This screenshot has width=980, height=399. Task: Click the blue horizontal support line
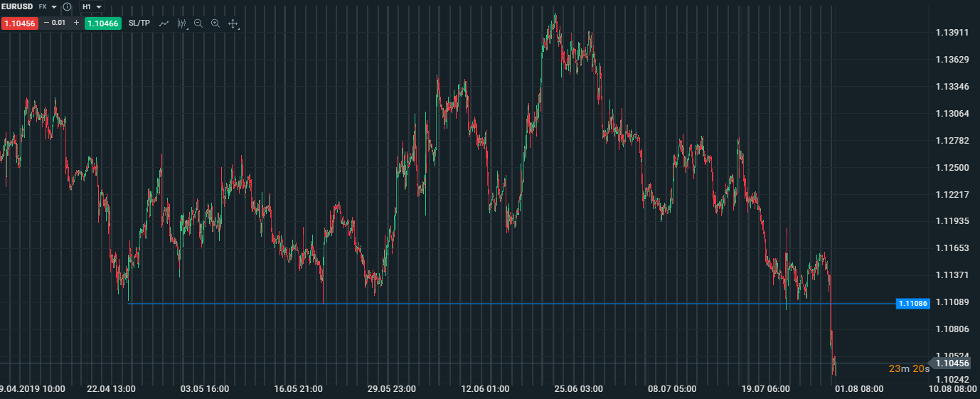[498, 304]
